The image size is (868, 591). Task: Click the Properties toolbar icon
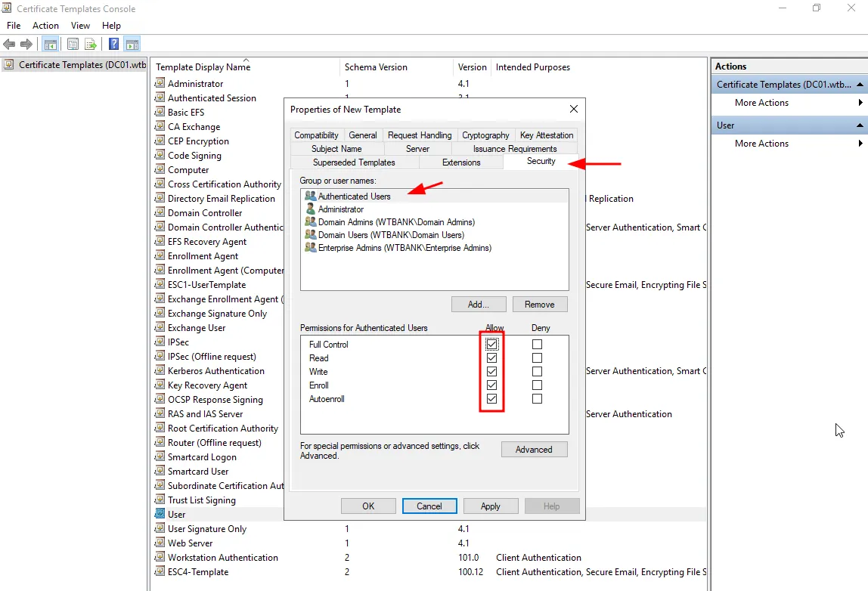[73, 45]
